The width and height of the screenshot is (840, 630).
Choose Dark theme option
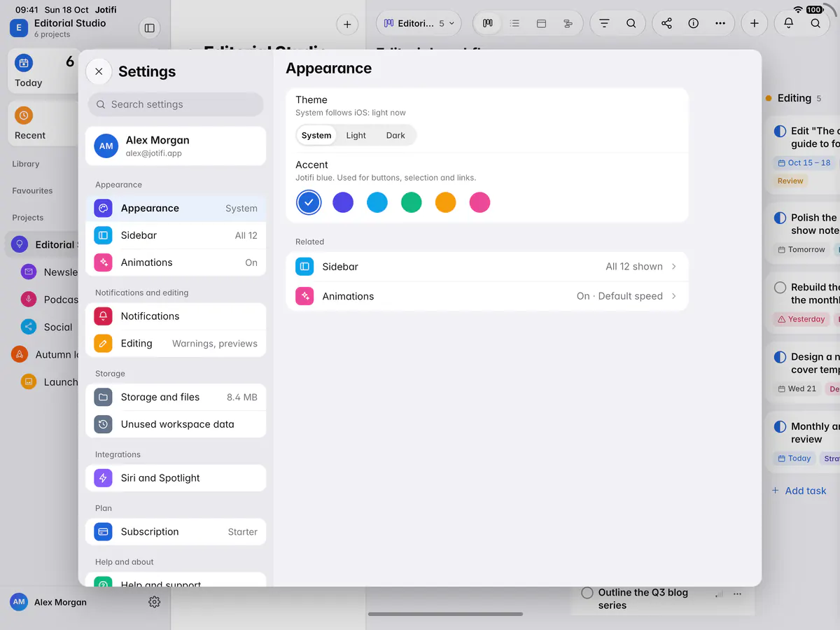[395, 135]
